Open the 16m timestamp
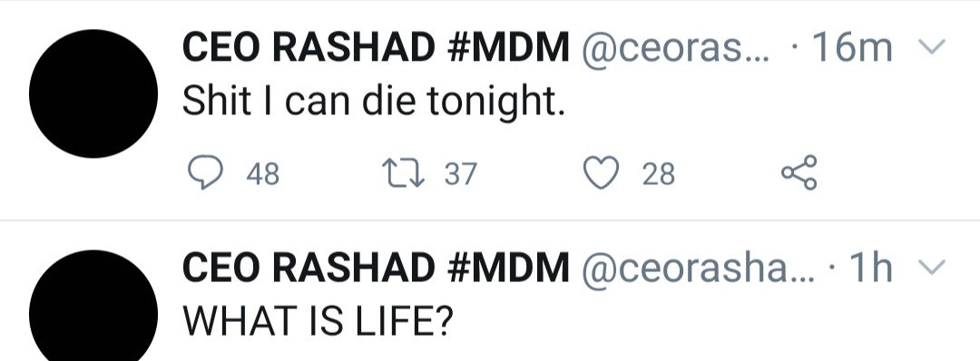Viewport: 980px width, 361px height. click(x=851, y=49)
